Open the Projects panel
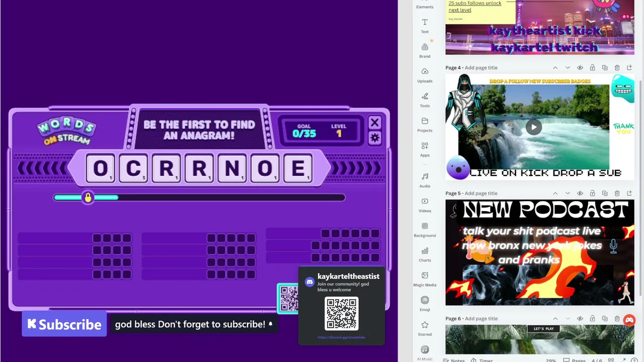 [425, 125]
